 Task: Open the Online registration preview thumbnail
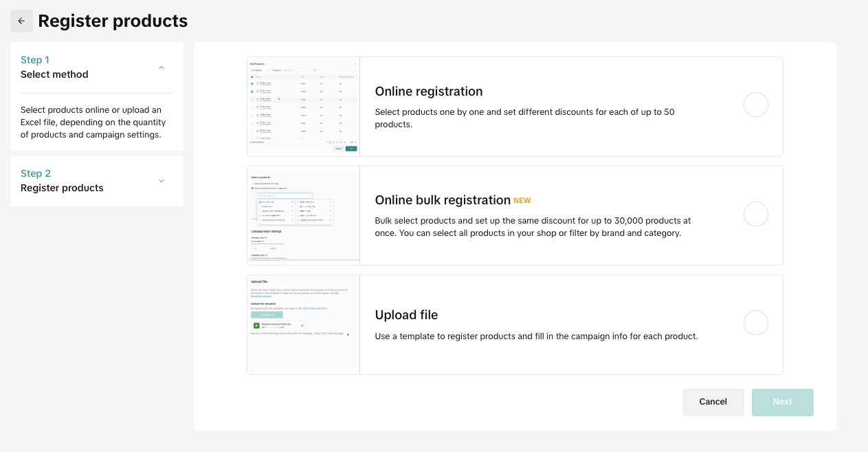click(303, 107)
